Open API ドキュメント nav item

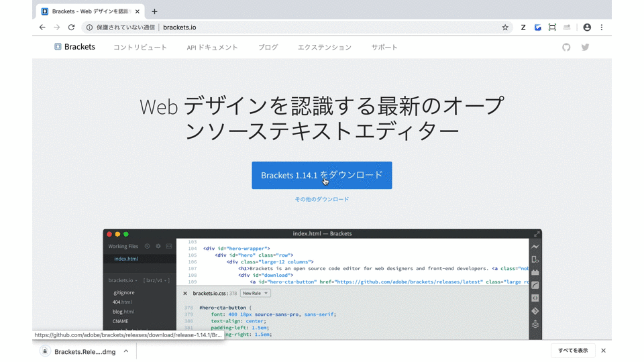click(x=213, y=47)
